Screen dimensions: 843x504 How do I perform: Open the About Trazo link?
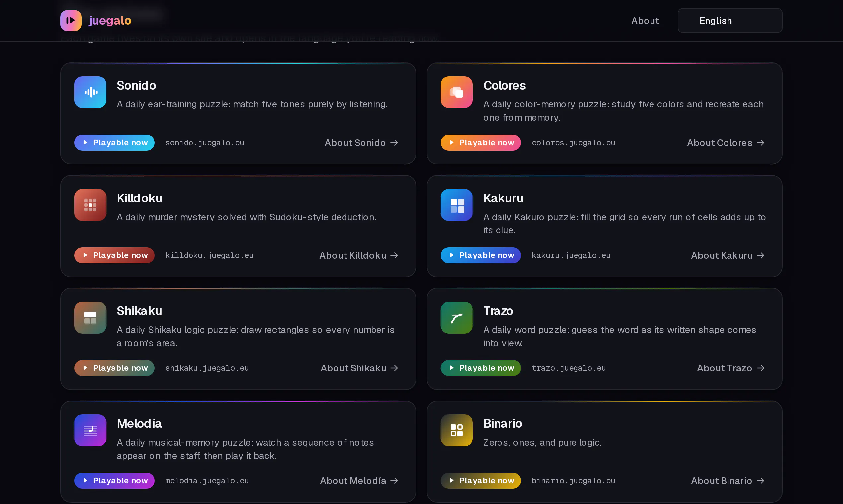(x=731, y=368)
